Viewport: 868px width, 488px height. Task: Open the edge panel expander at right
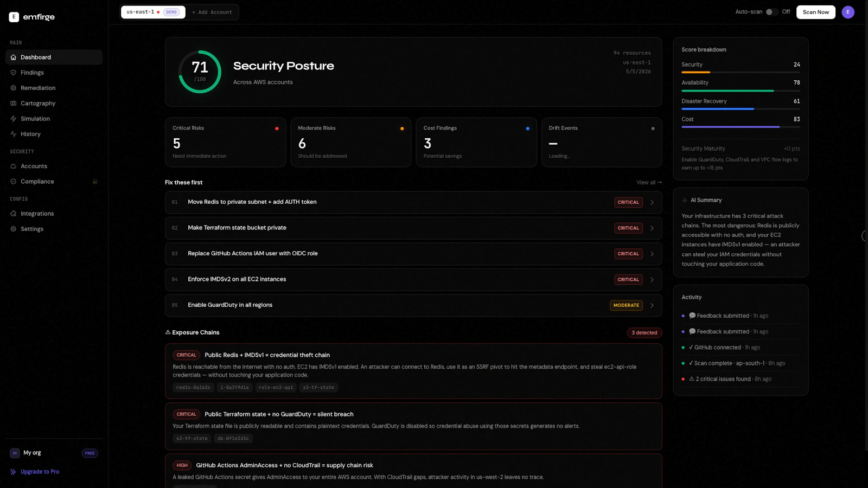click(865, 236)
